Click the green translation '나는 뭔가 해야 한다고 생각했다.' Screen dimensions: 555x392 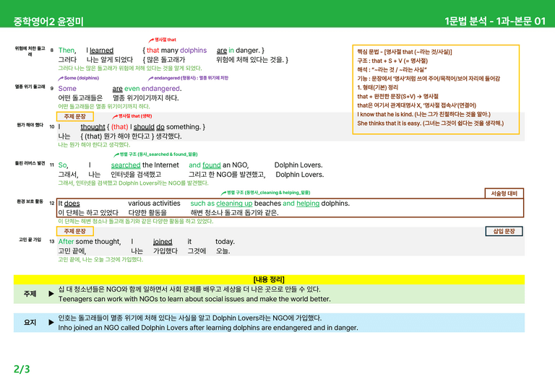pyautogui.click(x=94, y=144)
